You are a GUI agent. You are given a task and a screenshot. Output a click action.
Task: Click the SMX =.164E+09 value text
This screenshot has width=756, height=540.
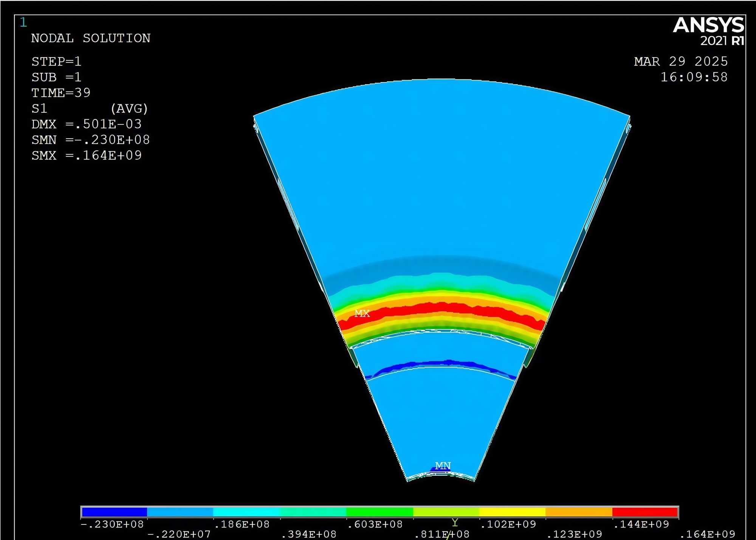tap(87, 155)
